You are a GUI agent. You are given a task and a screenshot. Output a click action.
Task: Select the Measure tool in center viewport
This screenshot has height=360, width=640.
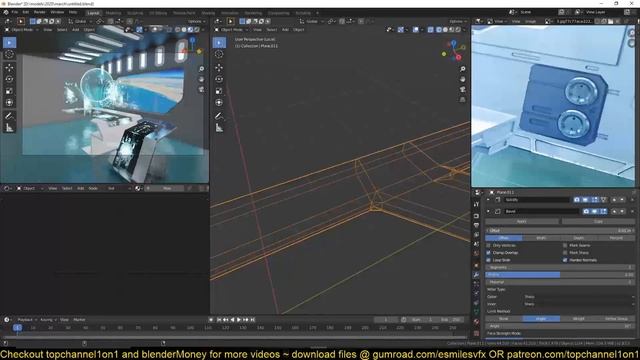[x=219, y=128]
